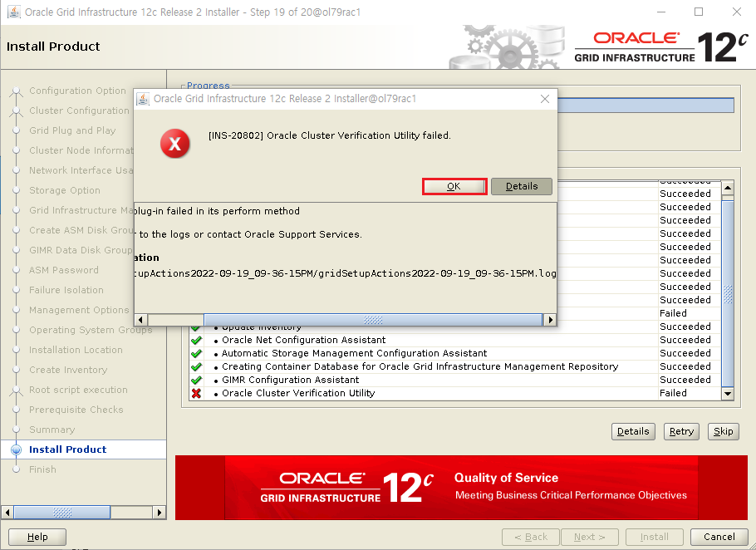Maximize the installer window
Screen dimensions: 756x550
pyautogui.click(x=699, y=12)
